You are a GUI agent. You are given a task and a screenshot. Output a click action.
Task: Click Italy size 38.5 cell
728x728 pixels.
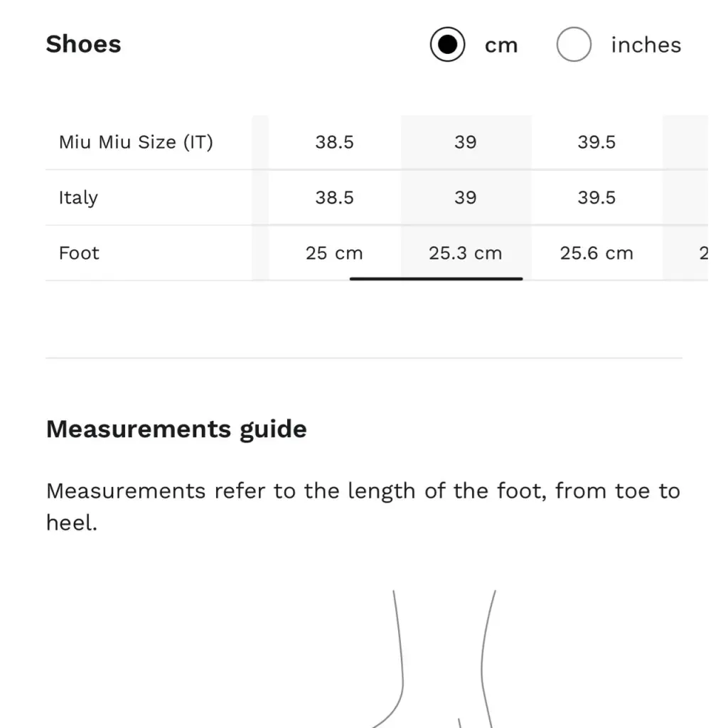(334, 198)
